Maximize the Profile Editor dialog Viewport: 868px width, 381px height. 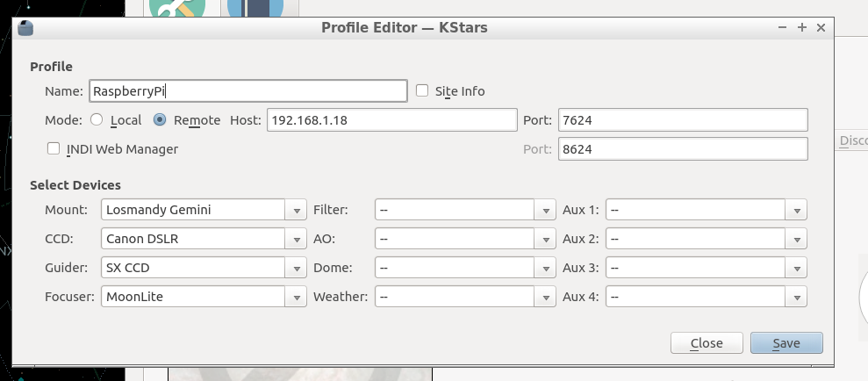click(801, 28)
